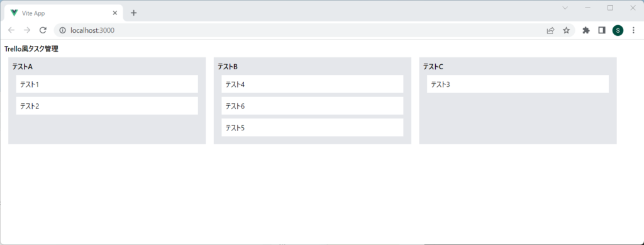Open the Extensions puzzle icon
Screen dimensions: 644x245
point(586,30)
